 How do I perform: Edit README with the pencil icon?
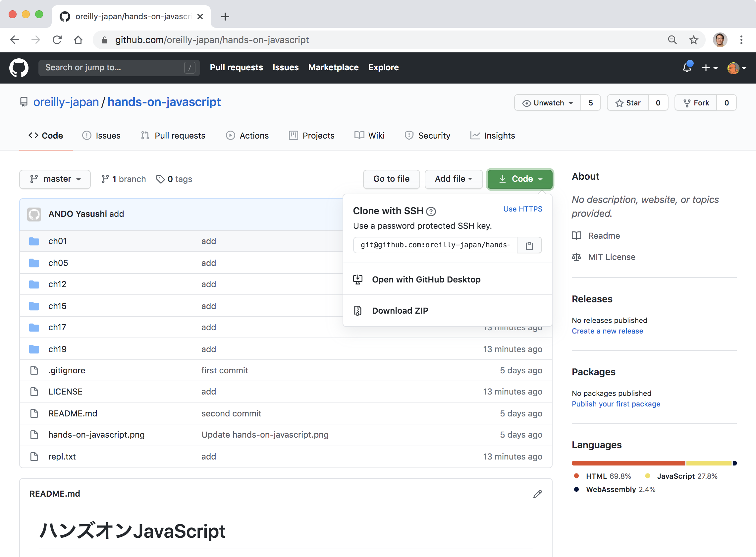(537, 494)
